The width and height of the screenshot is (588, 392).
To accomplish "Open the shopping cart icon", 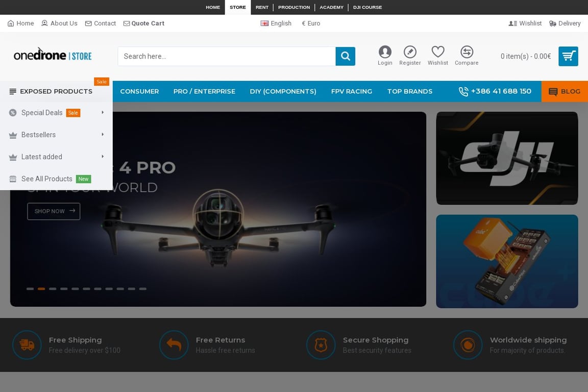I will (x=568, y=56).
